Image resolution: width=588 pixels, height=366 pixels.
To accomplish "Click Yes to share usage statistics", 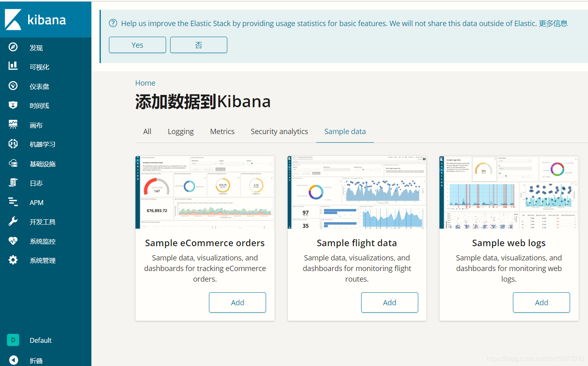I will coord(138,45).
